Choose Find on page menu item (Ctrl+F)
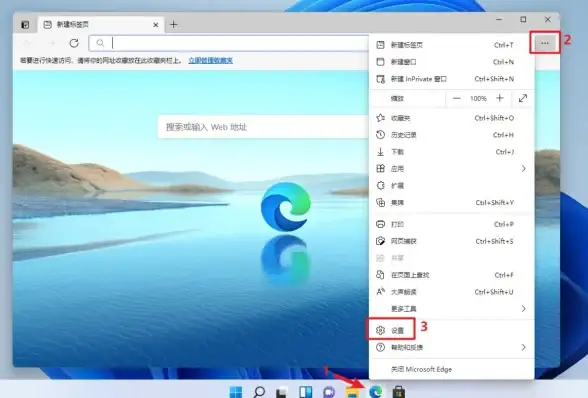The image size is (588, 398). coord(452,275)
